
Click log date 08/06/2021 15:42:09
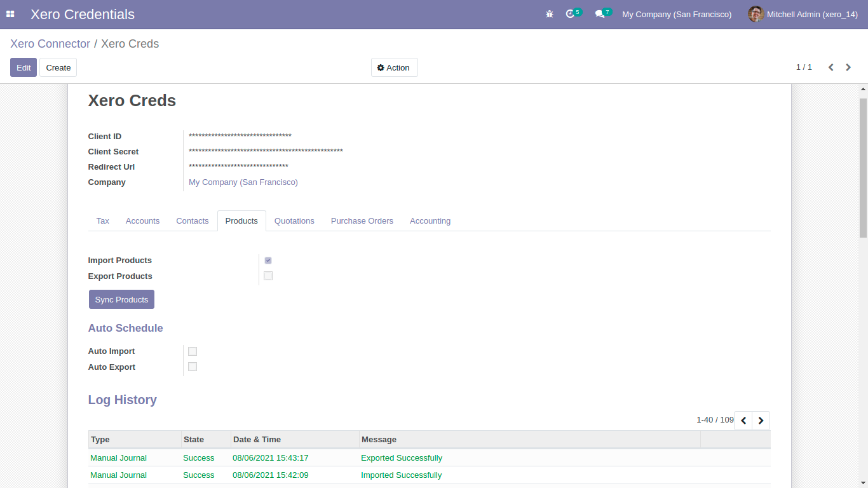271,475
